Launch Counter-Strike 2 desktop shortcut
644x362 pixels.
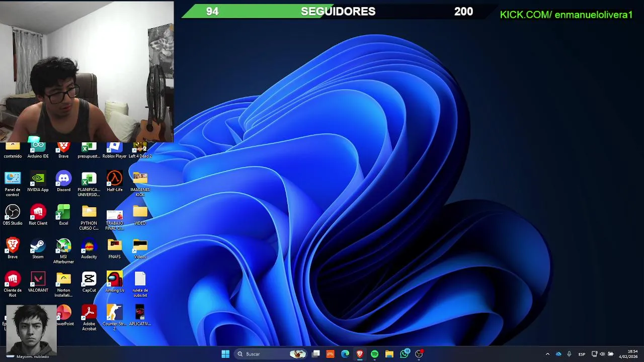tap(114, 318)
